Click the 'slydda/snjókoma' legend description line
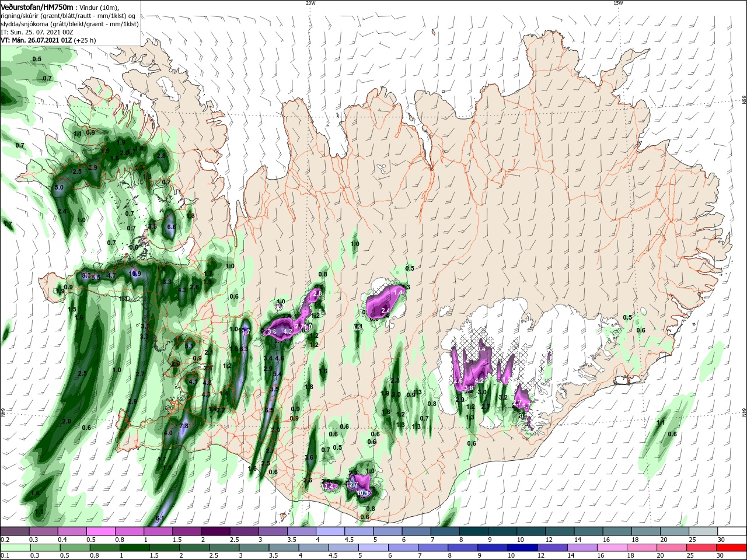Viewport: 747px width, 560px height. coord(69,24)
